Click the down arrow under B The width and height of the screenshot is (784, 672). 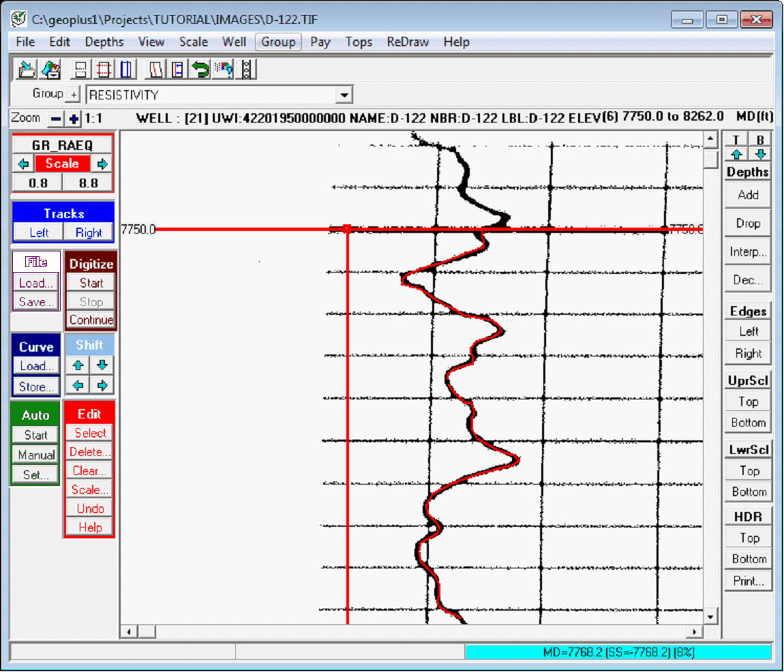point(761,154)
